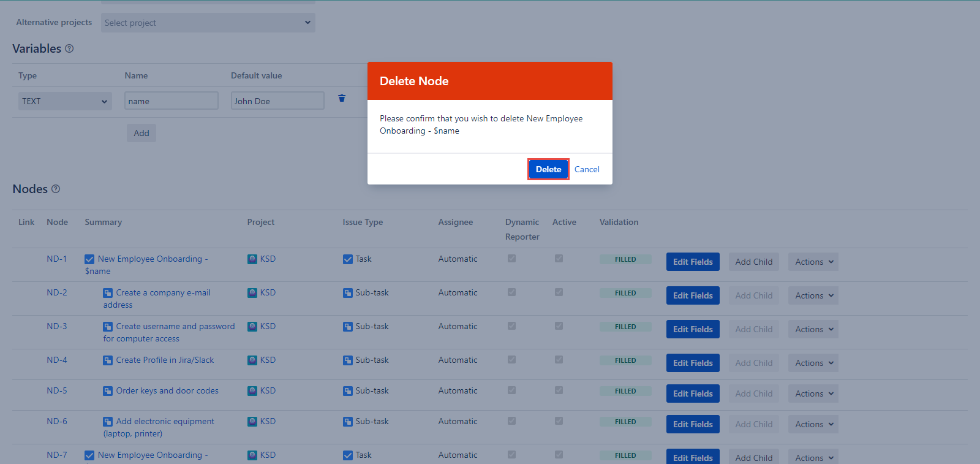
Task: Toggle the Active checkbox for ND-5
Action: point(559,390)
